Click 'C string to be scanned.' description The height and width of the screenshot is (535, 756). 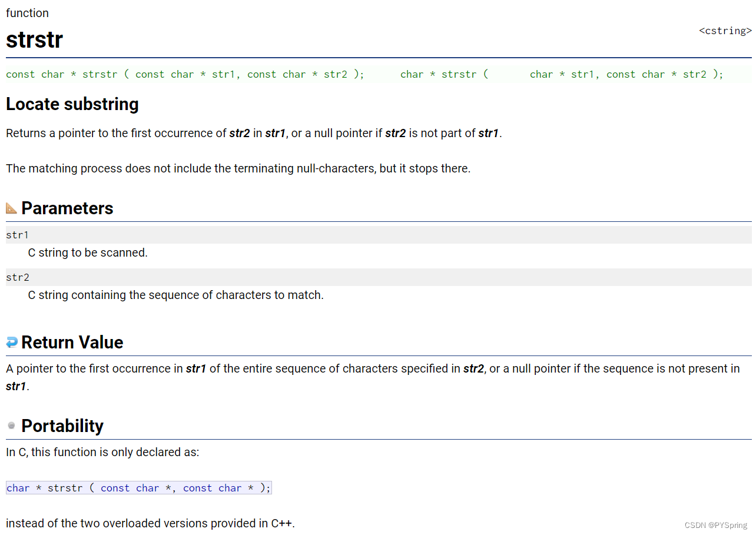coord(88,252)
